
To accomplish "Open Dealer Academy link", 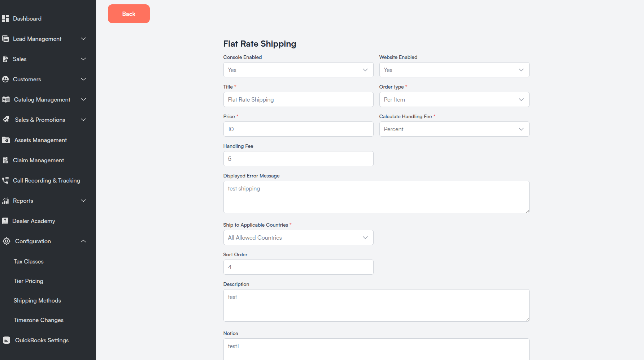I will [x=34, y=221].
